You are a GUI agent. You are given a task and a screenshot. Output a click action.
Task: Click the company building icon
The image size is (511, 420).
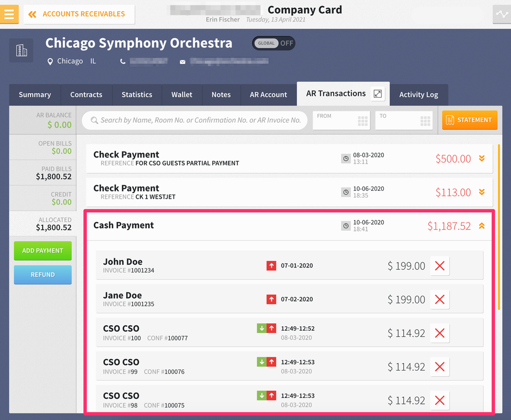(x=22, y=50)
